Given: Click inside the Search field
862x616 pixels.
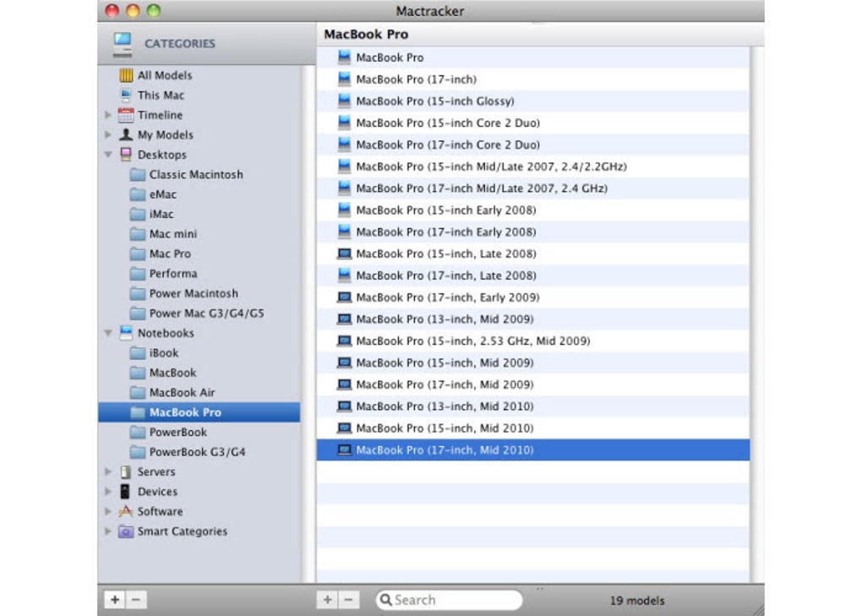Looking at the screenshot, I should [448, 599].
